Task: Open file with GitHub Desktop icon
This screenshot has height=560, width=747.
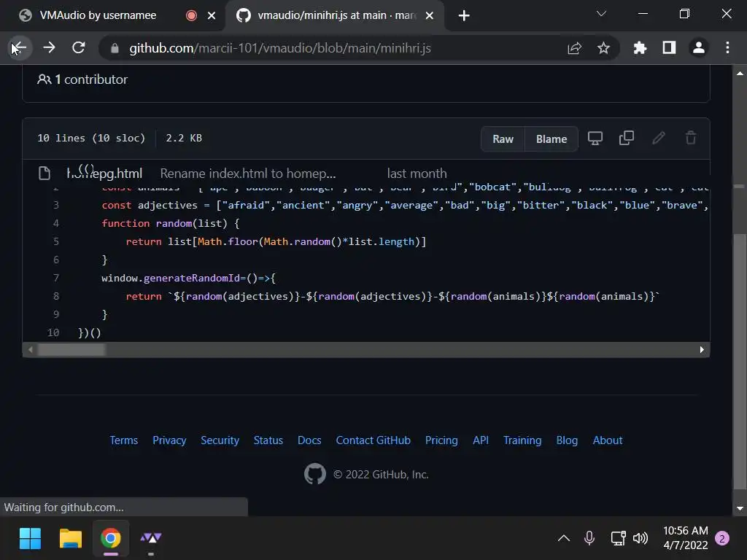Action: point(595,138)
